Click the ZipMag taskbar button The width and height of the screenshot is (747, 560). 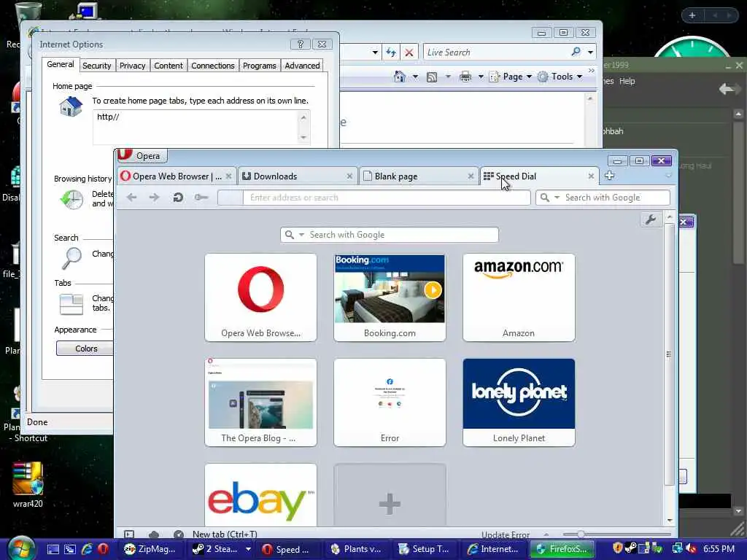150,549
